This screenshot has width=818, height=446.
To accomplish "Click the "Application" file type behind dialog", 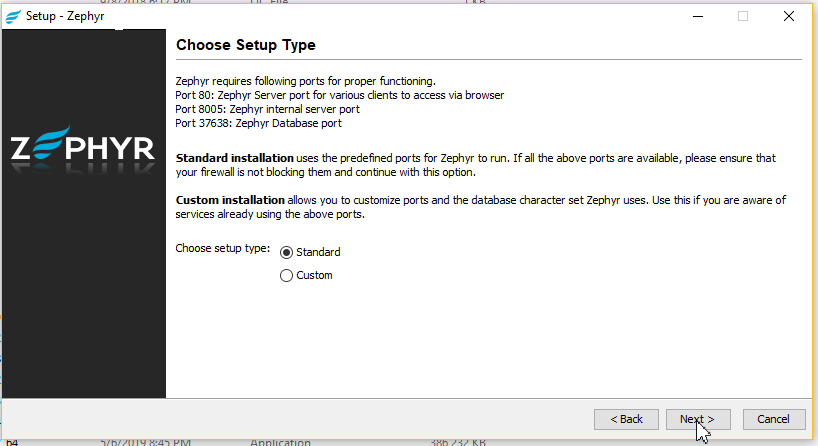I will (x=280, y=441).
